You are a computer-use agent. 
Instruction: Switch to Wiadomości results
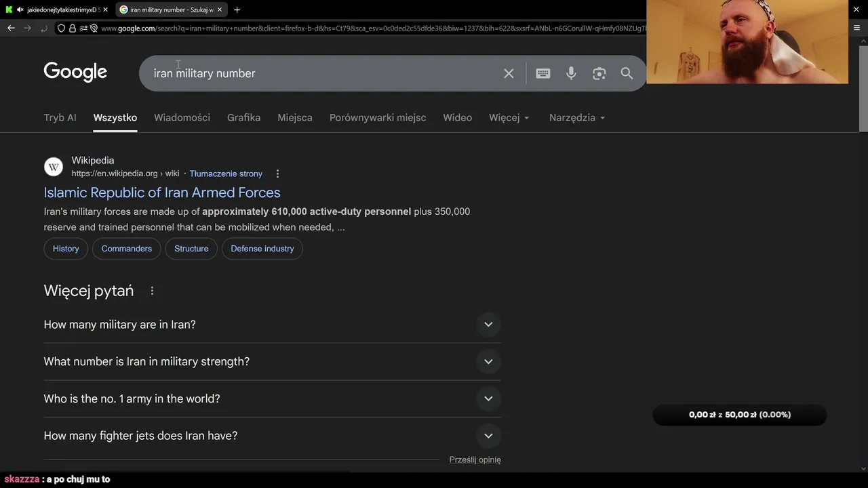pos(182,117)
